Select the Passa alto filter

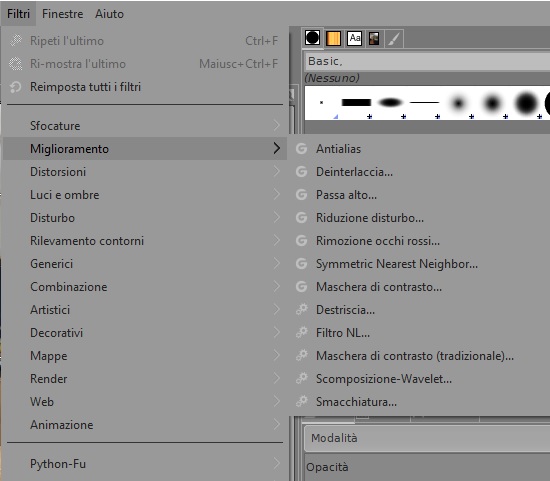point(420,195)
